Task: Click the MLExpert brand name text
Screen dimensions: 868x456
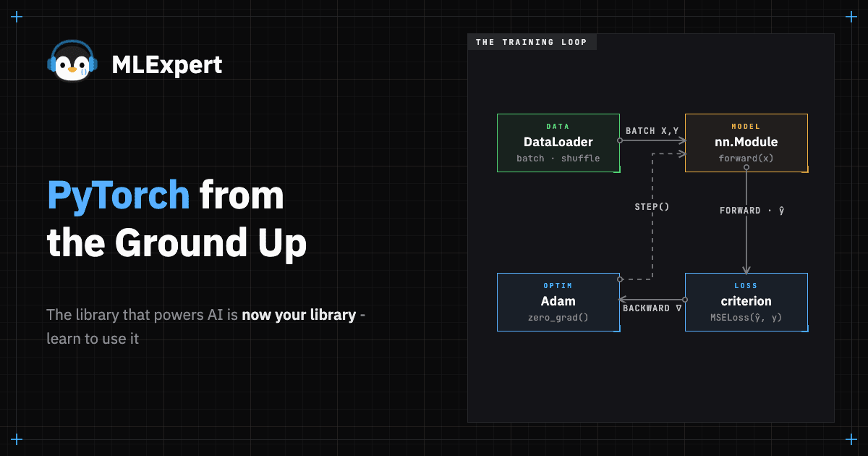Action: click(x=167, y=65)
